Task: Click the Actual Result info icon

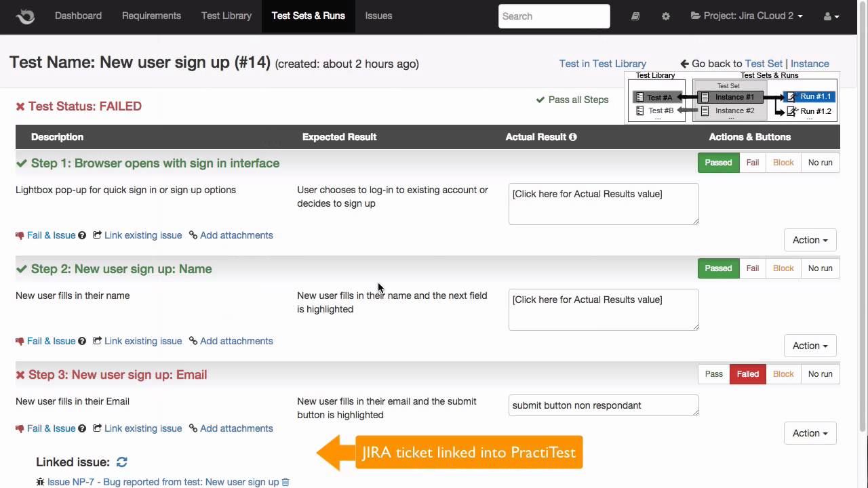Action: point(573,137)
